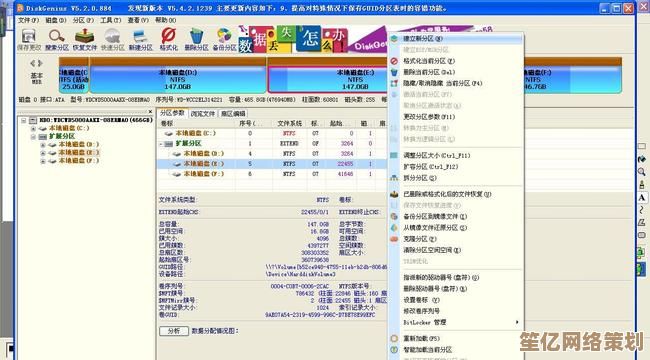
Task: Close the left disk tree panel
Action: [x=150, y=112]
